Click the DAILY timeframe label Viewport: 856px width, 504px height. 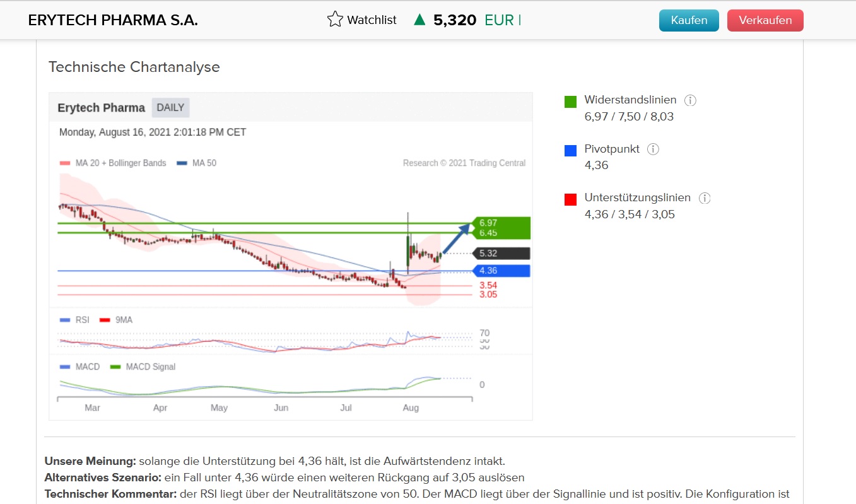170,107
